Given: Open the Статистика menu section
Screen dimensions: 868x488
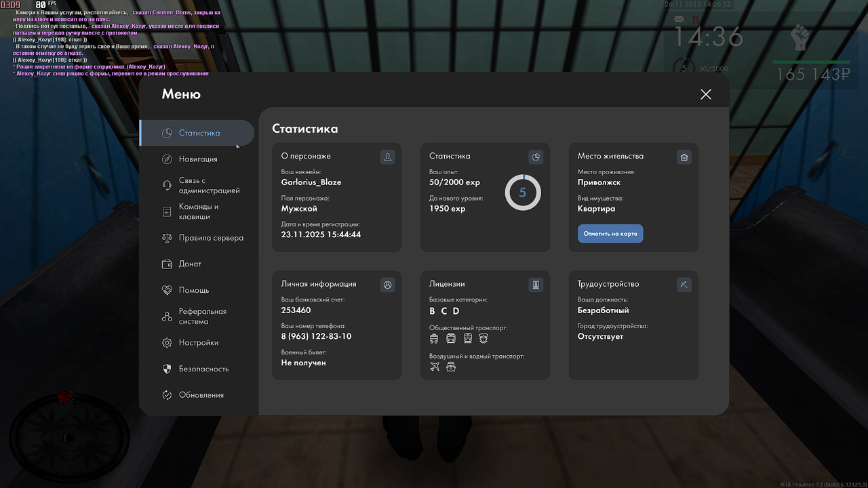Looking at the screenshot, I should click(197, 133).
